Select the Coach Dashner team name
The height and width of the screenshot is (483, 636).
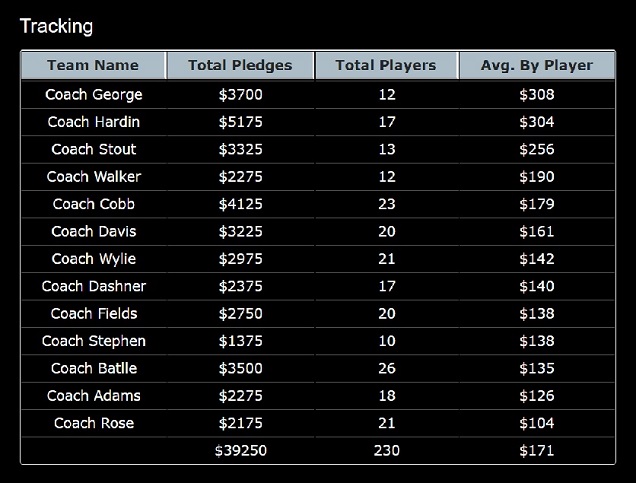tap(94, 286)
